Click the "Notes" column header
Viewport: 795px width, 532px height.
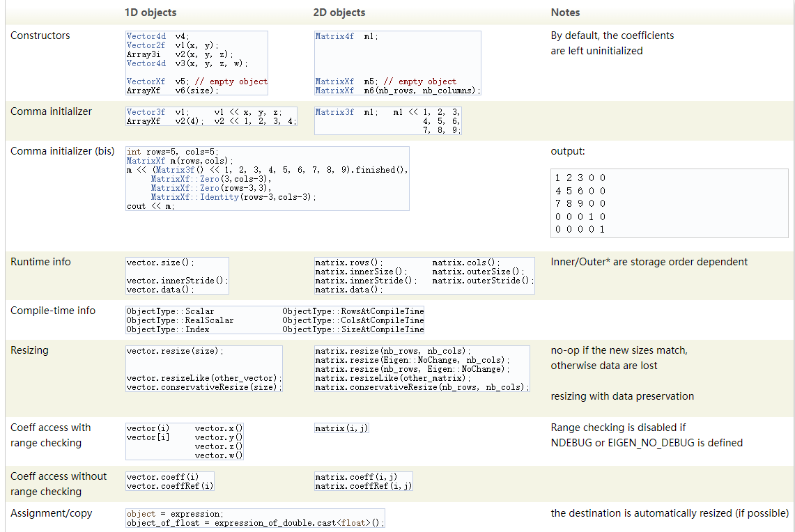pos(565,13)
